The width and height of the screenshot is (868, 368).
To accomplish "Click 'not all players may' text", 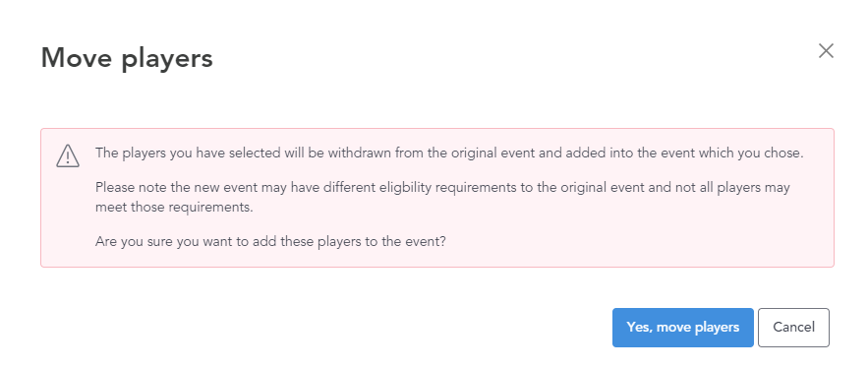I will pyautogui.click(x=732, y=187).
